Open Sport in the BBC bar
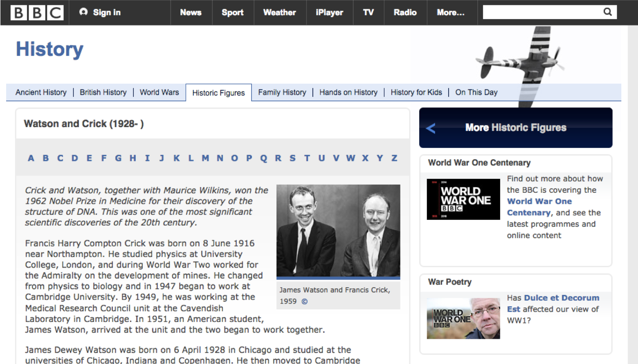638x364 pixels. (233, 13)
